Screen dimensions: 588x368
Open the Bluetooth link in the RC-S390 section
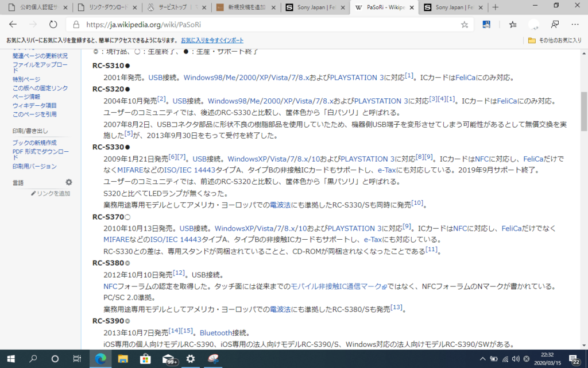coord(216,333)
